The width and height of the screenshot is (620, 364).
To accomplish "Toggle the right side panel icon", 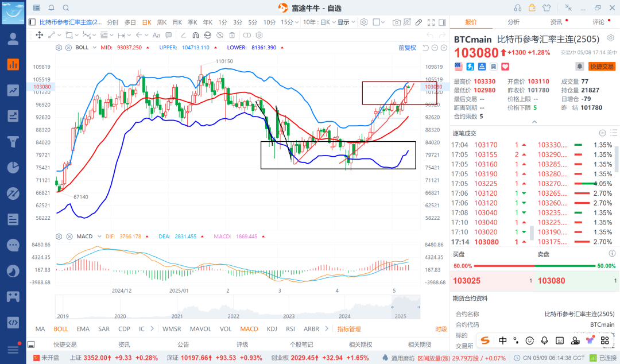I will point(443,22).
